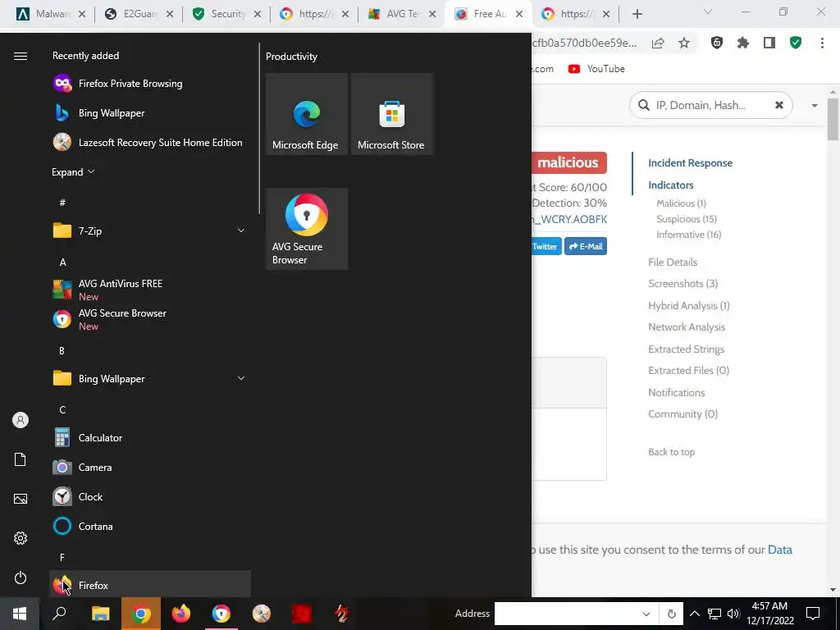
Task: Share report via E-Mail button
Action: pos(586,246)
